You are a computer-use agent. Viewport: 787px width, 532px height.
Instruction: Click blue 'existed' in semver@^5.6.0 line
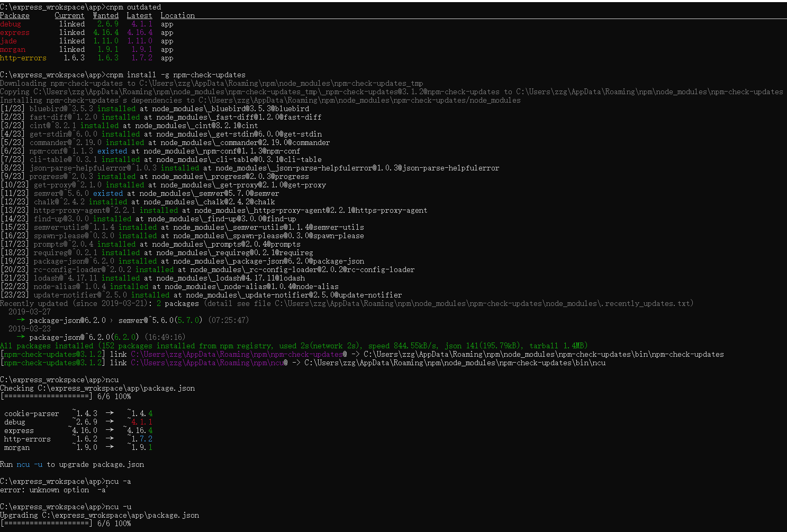108,193
